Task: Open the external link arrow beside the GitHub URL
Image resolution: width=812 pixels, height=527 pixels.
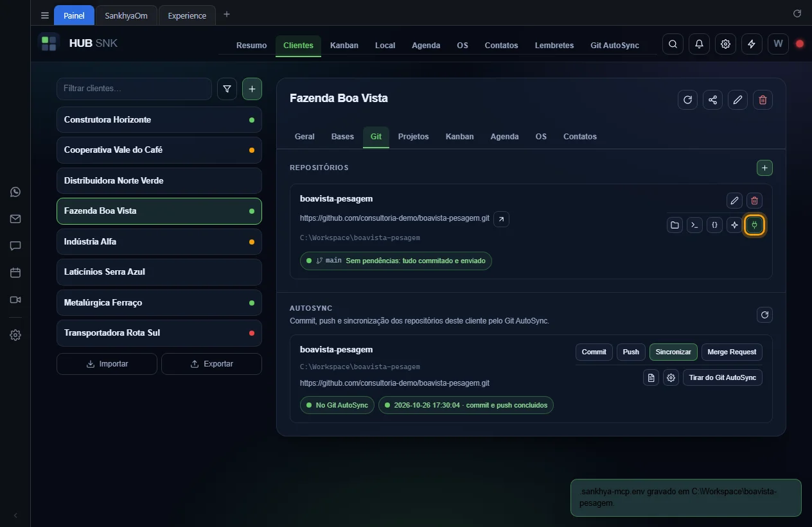Action: [x=501, y=219]
